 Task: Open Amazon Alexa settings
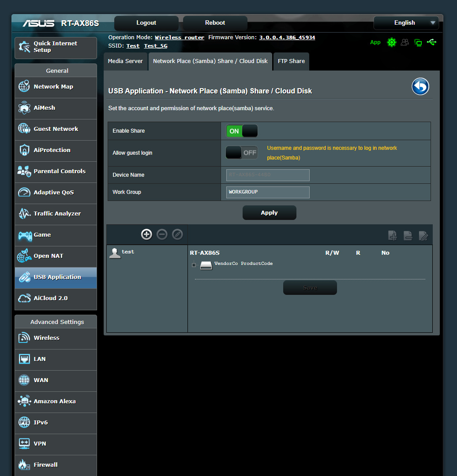56,402
